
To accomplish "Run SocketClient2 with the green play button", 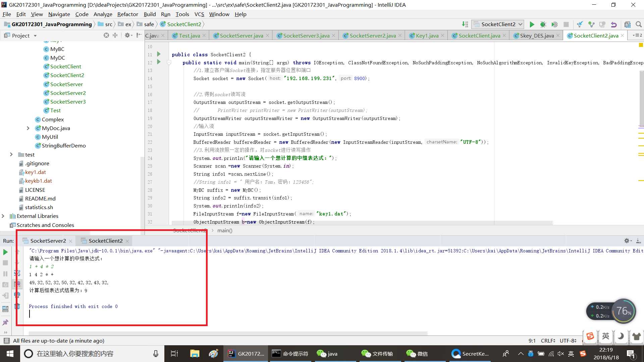I will [x=532, y=24].
